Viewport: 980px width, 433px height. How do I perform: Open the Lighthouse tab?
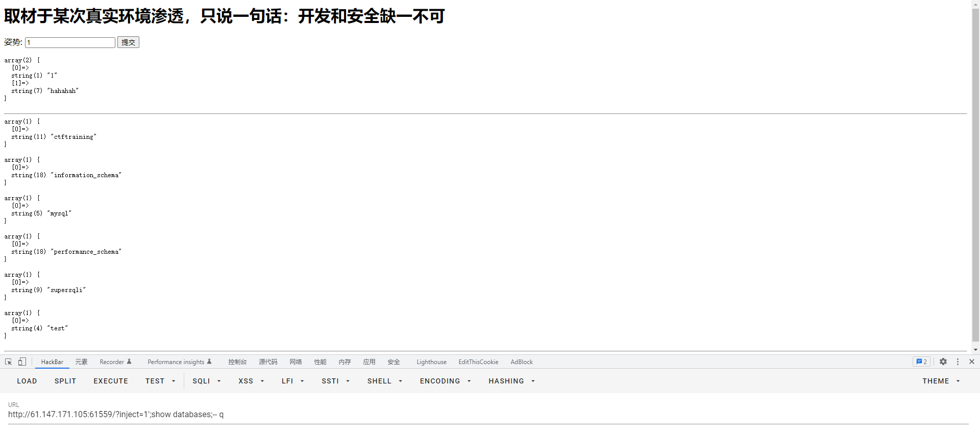click(431, 362)
